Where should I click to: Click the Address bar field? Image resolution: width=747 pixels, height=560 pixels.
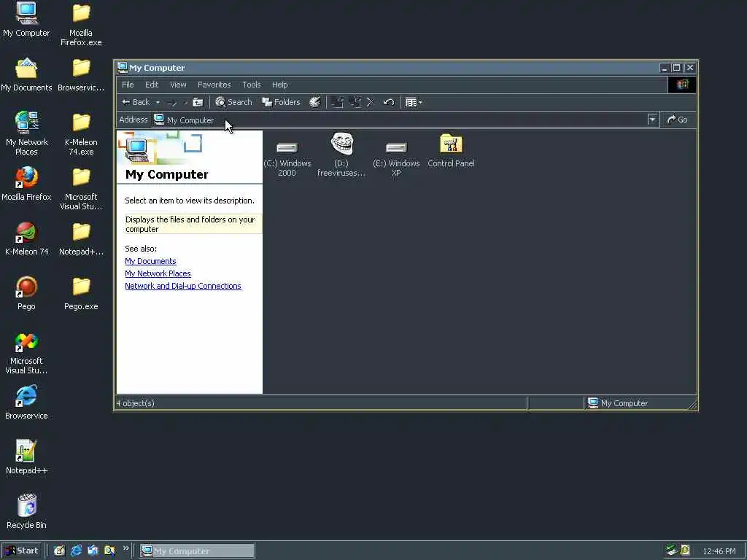pos(405,120)
